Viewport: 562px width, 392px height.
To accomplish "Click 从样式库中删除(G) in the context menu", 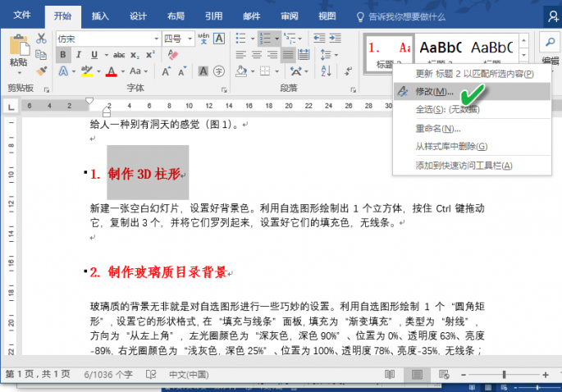I will click(x=451, y=146).
